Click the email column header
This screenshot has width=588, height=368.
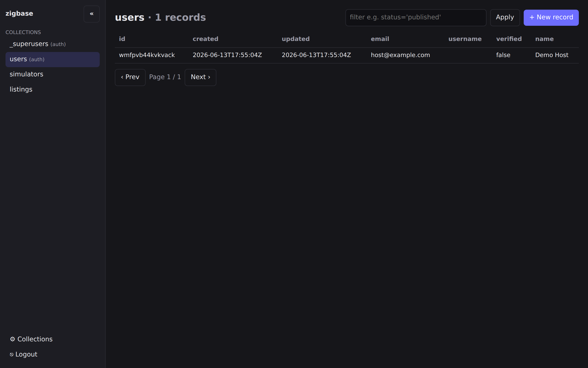[x=380, y=39]
